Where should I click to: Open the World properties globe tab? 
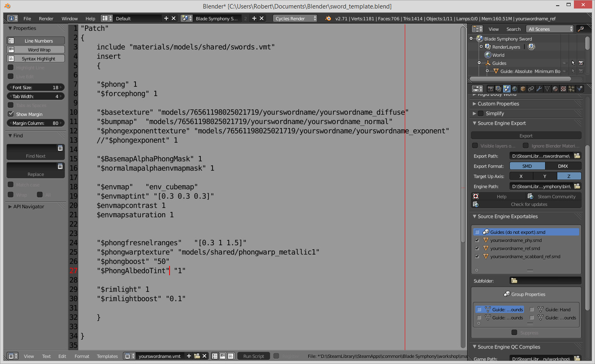515,89
